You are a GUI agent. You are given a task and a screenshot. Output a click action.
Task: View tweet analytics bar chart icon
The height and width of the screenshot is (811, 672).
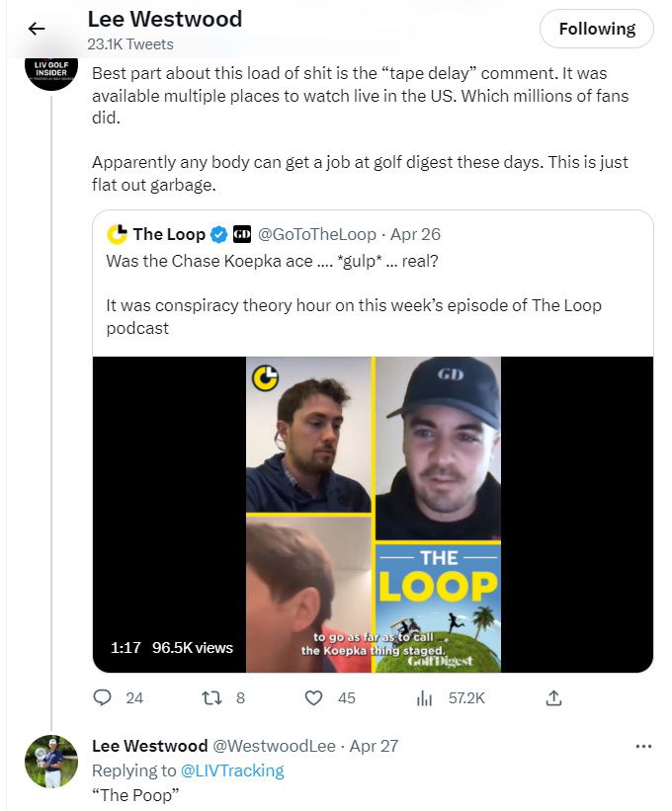(425, 697)
